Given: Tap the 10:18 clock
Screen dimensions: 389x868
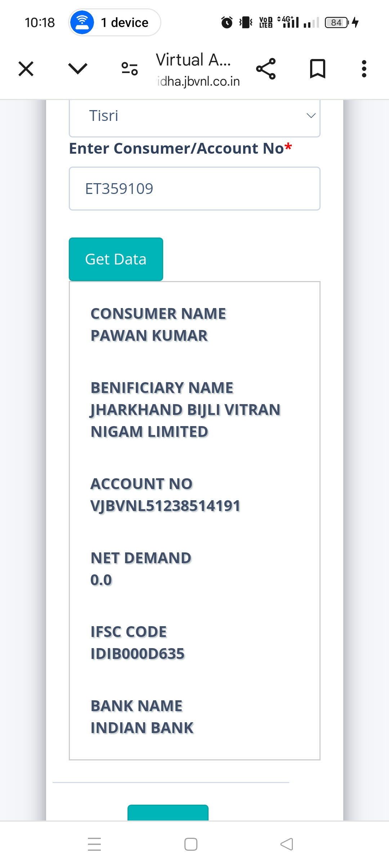Looking at the screenshot, I should pos(40,22).
